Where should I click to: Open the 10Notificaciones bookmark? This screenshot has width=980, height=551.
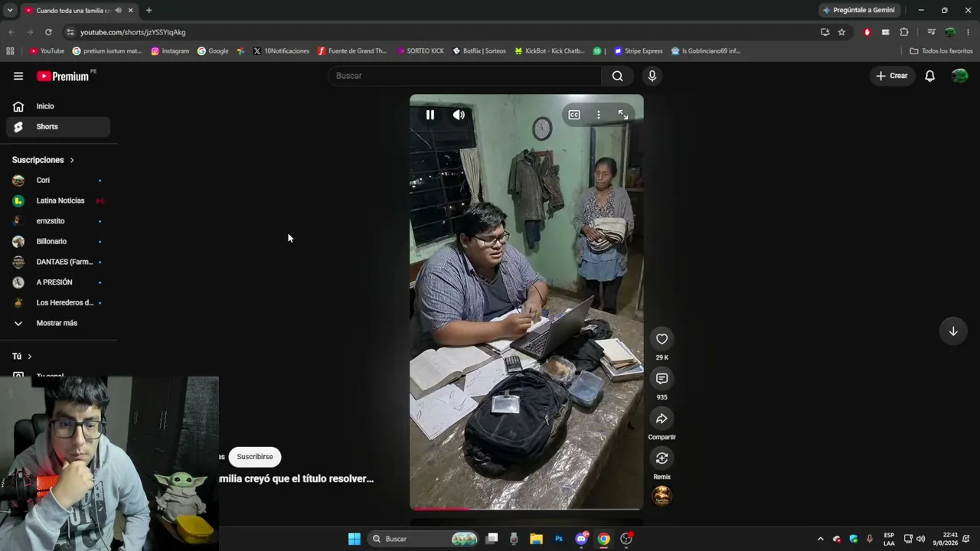[281, 51]
